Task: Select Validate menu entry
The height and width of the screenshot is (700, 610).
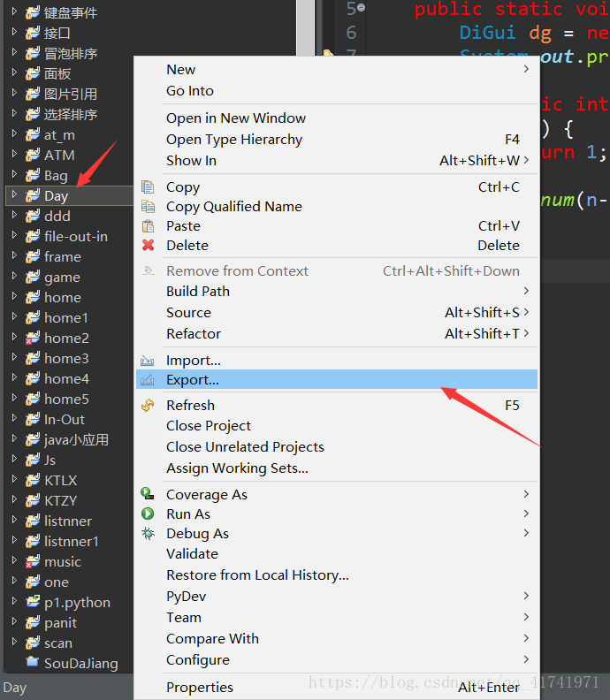Action: [x=337, y=553]
